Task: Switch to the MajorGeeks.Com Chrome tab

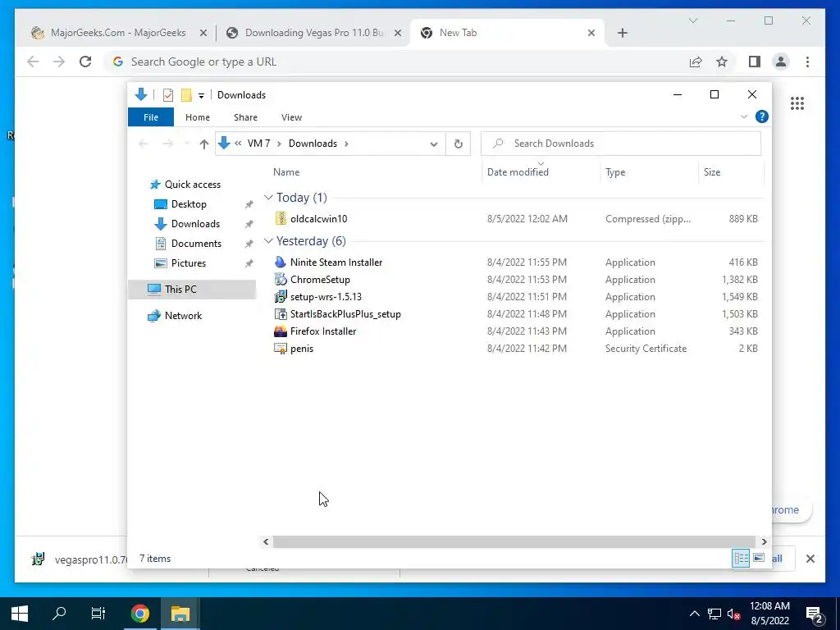Action: (118, 33)
